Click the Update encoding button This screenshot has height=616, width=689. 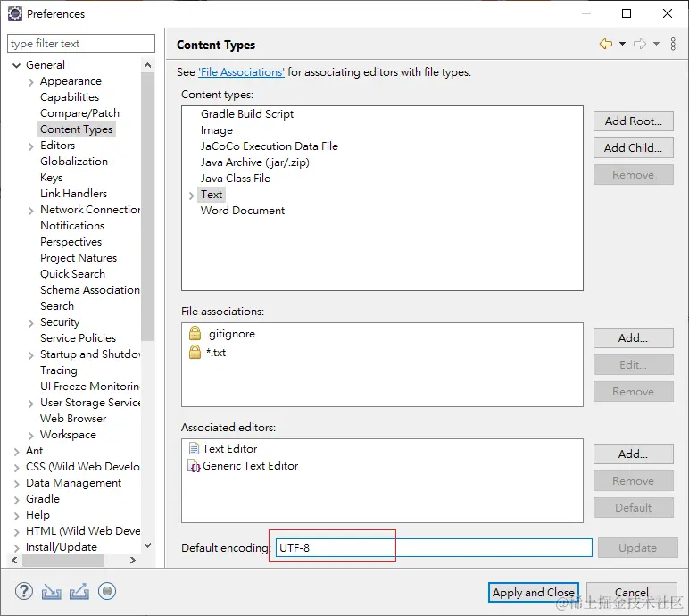tap(637, 547)
